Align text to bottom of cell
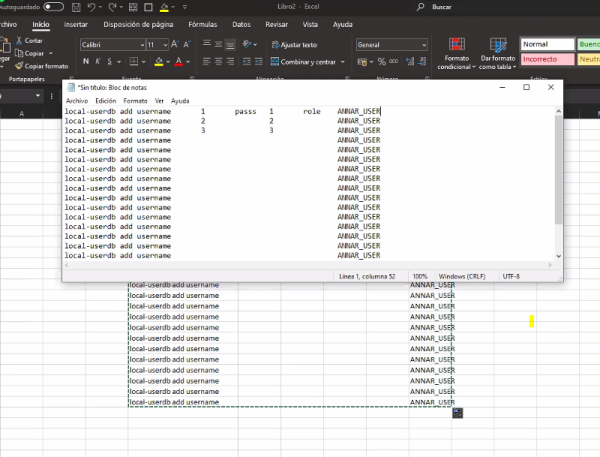The height and width of the screenshot is (457, 600). click(230, 44)
